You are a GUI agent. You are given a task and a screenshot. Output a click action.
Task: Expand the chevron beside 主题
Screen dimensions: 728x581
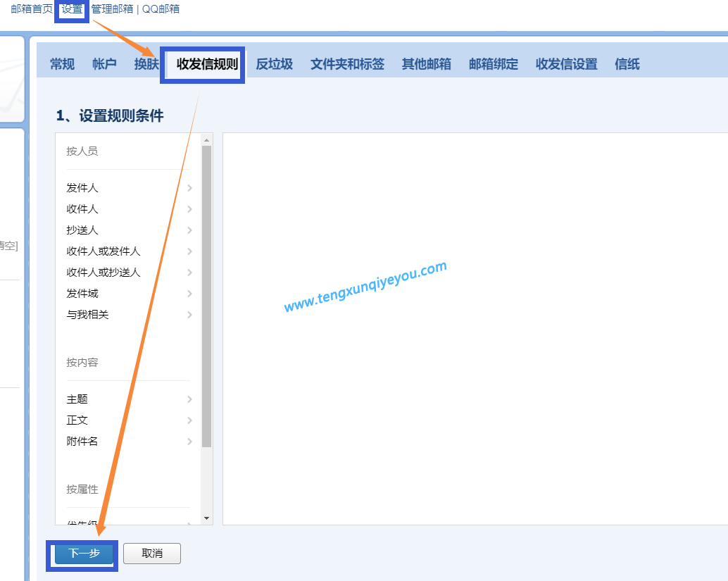[189, 399]
